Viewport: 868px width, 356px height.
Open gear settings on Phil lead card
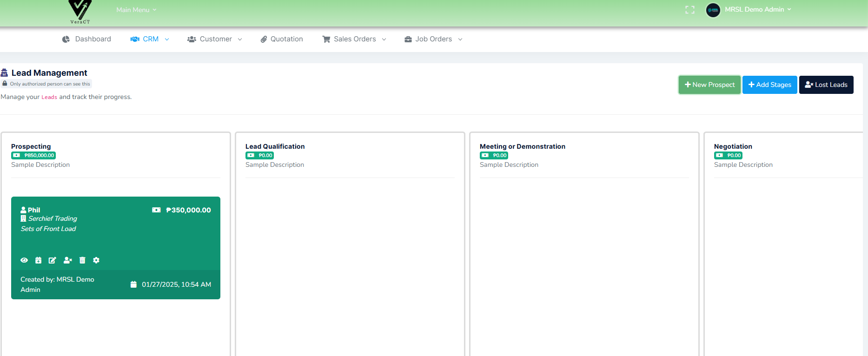click(96, 260)
